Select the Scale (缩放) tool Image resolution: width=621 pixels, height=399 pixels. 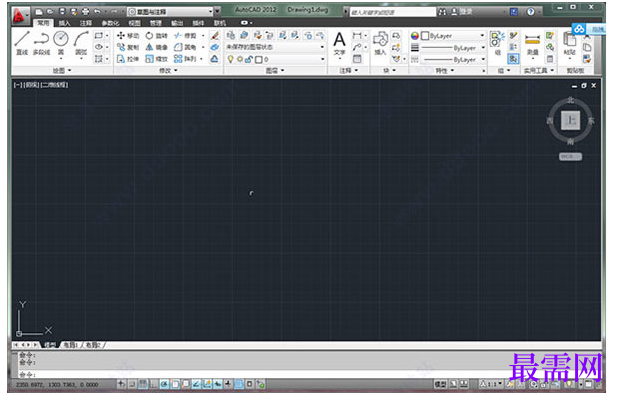click(x=156, y=59)
